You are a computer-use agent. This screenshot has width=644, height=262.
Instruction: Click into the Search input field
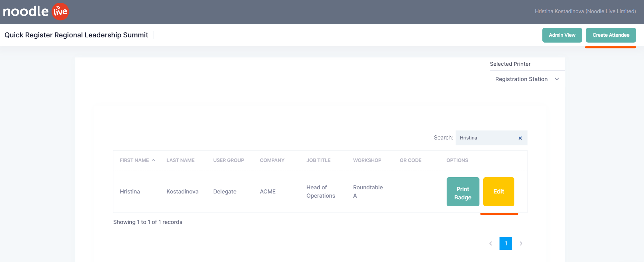(486, 138)
